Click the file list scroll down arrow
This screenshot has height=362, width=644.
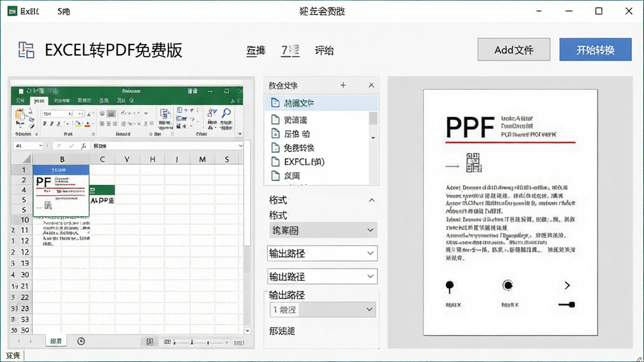373,138
